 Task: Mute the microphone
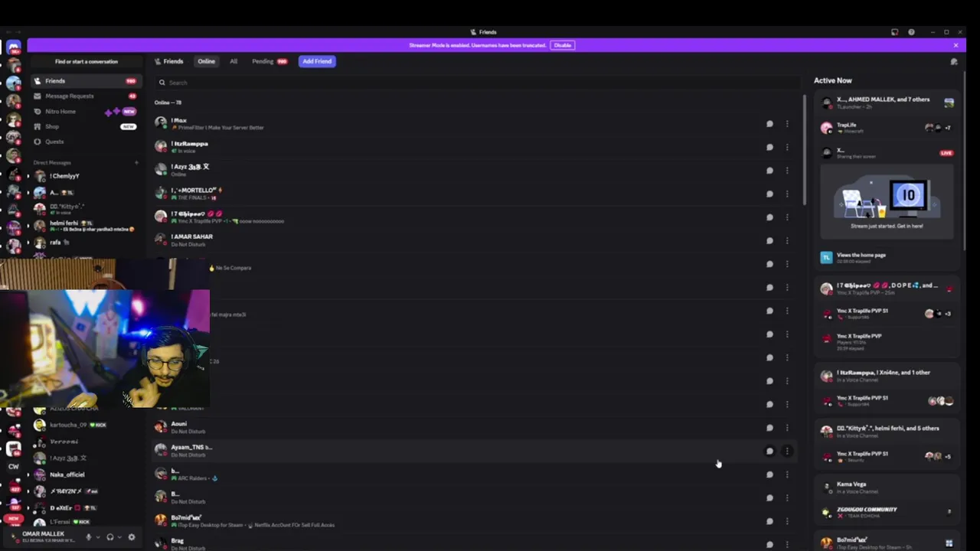[x=88, y=537]
